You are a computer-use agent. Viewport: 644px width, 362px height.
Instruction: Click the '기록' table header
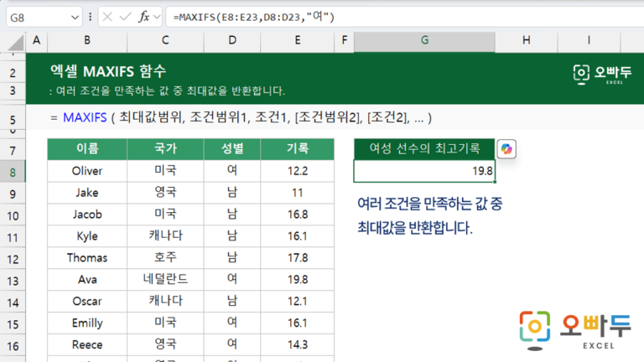coord(298,149)
